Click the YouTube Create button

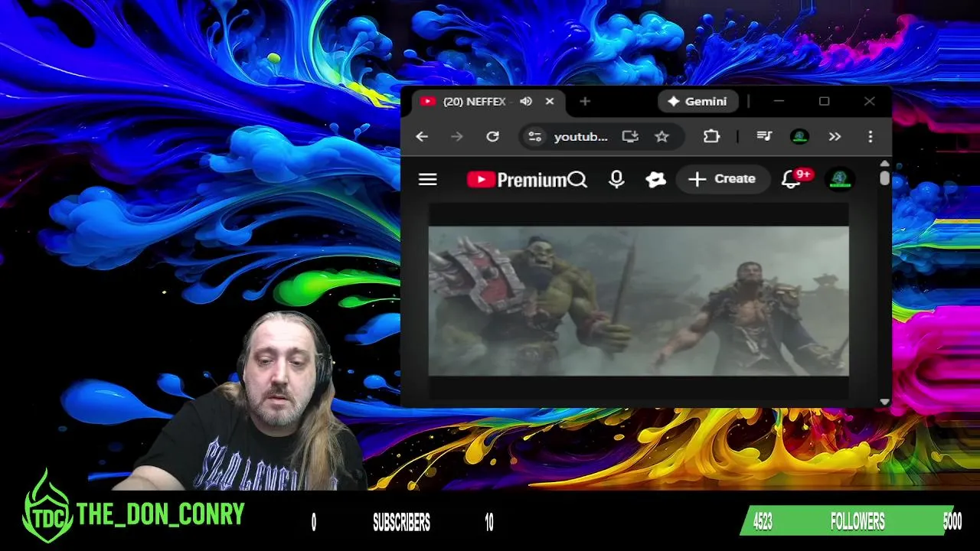722,179
